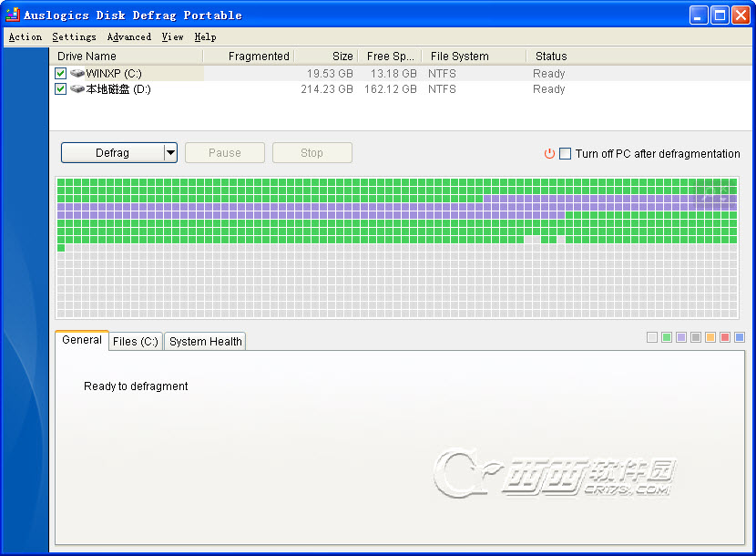The image size is (756, 556).
Task: Click the 13.18 GB free space value
Action: pos(393,73)
